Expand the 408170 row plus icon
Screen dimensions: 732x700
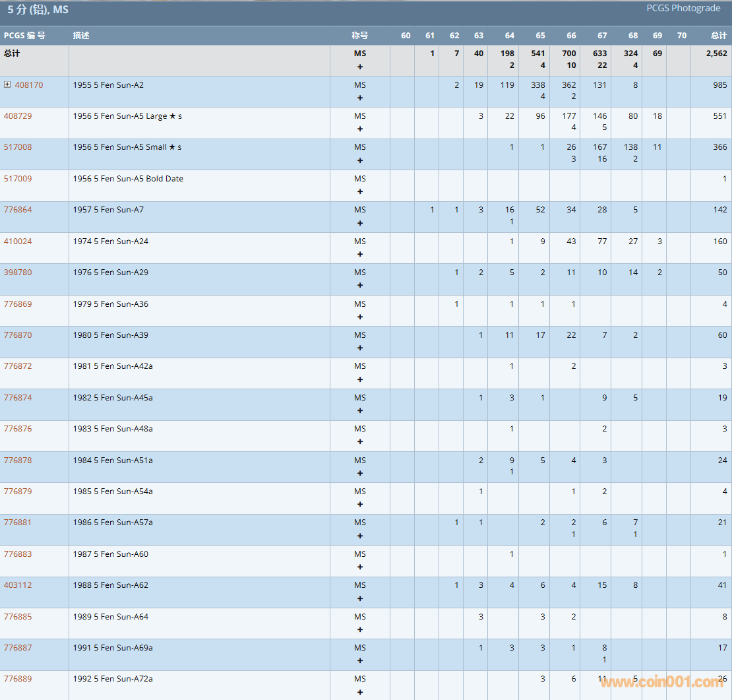(7, 84)
